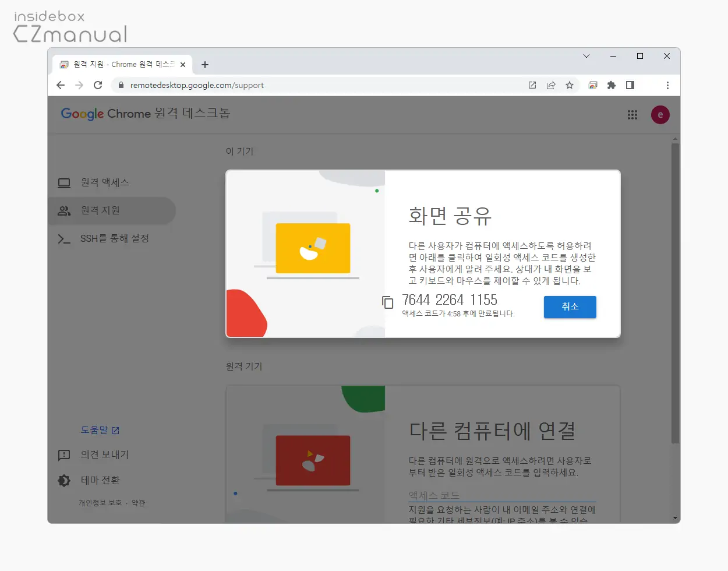Click the red laptop connect illustration

click(313, 460)
